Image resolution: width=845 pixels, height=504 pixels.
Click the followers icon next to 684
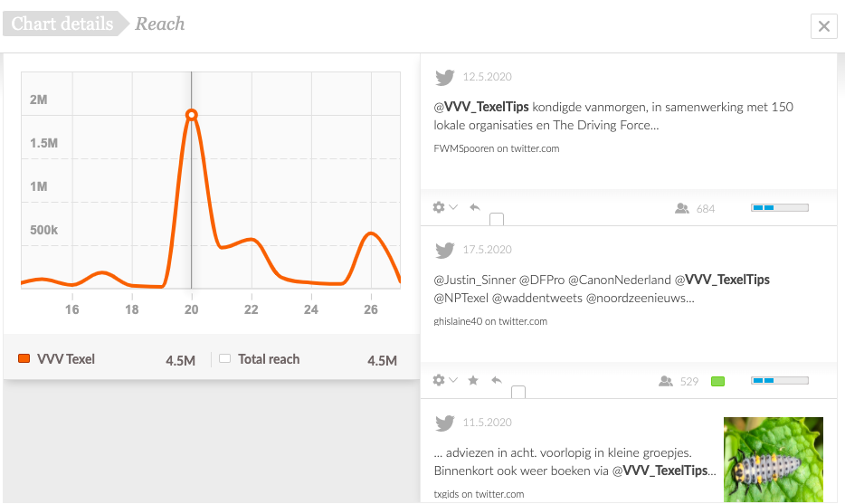[x=682, y=208]
